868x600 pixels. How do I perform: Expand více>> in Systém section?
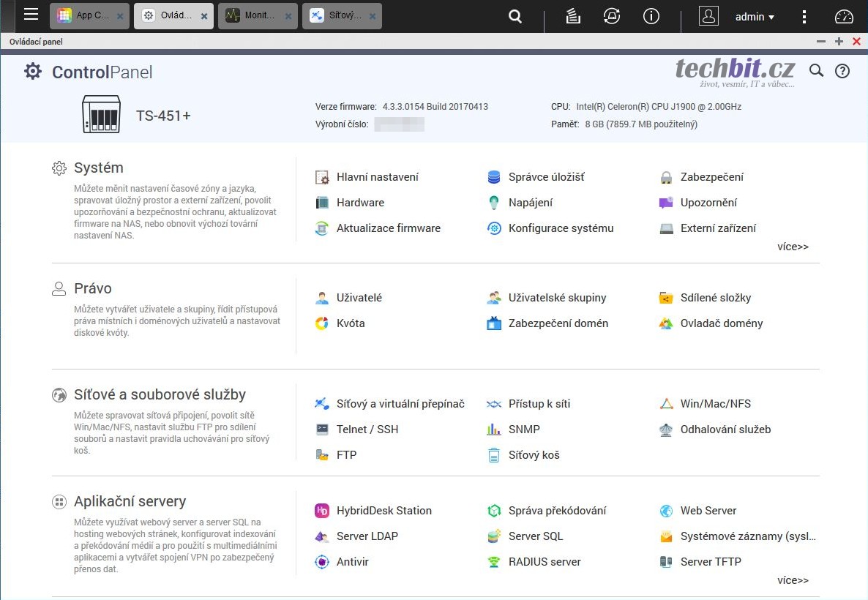793,247
